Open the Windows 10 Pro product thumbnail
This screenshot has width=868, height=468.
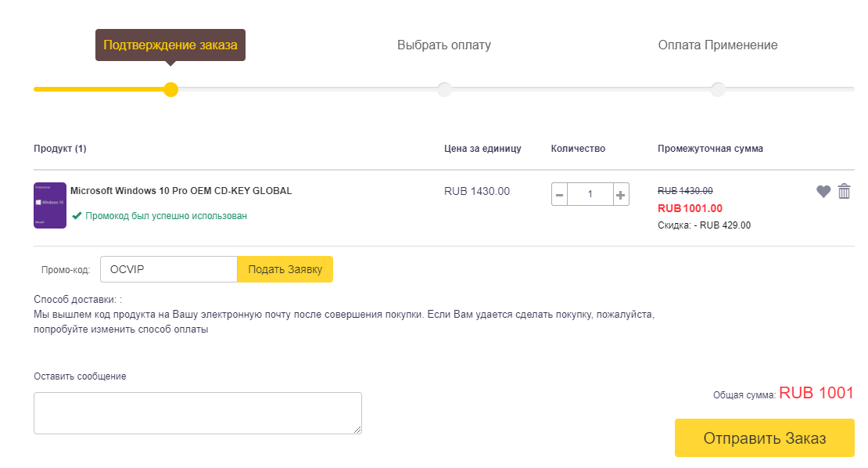click(50, 205)
